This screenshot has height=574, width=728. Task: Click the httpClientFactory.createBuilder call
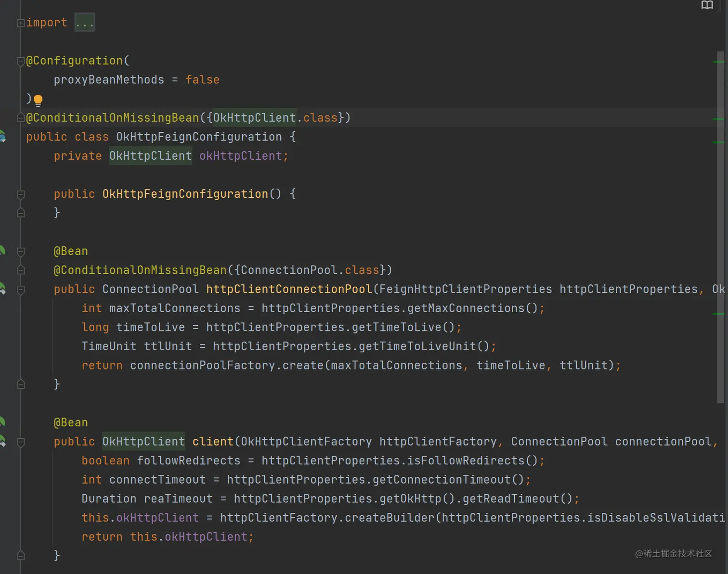click(x=327, y=518)
